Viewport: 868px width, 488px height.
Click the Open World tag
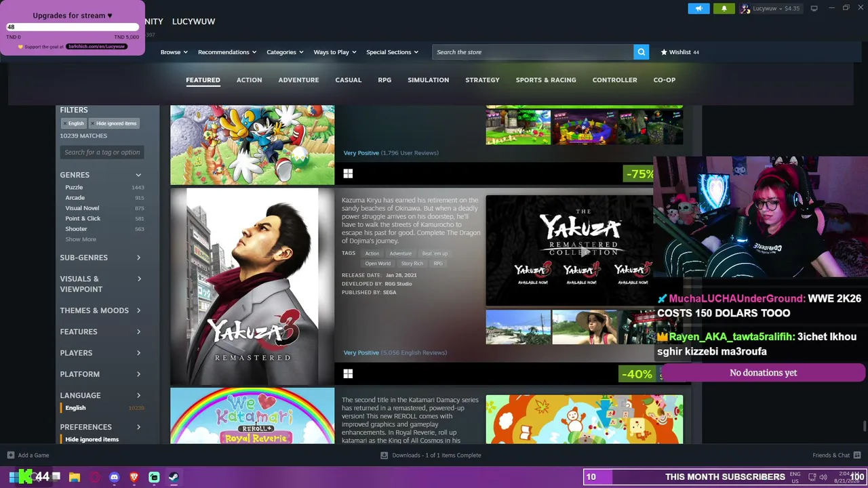pos(378,264)
